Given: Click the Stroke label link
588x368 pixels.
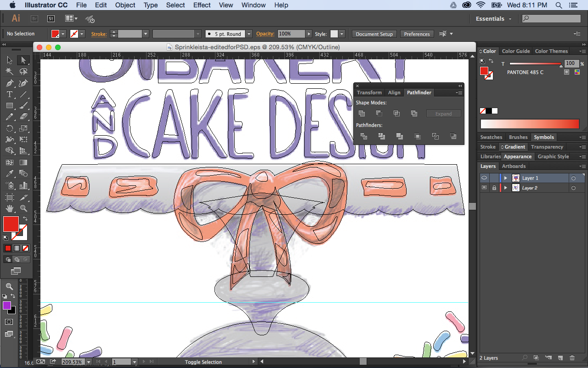Looking at the screenshot, I should [x=99, y=34].
